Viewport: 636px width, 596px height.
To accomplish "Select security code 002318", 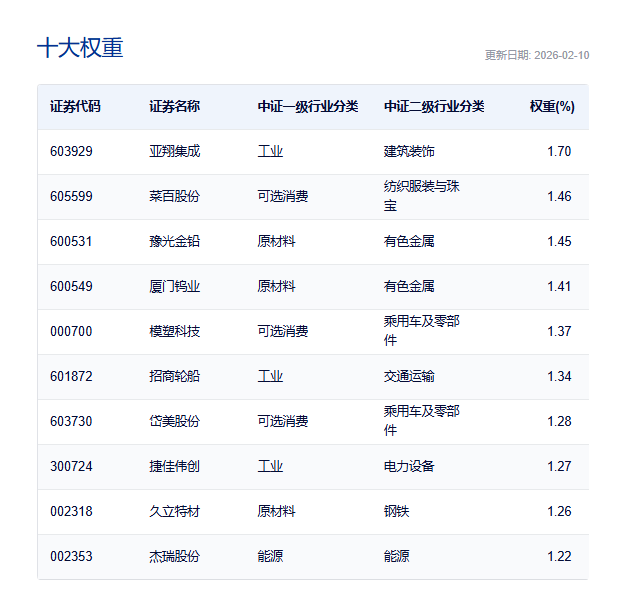I will pos(71,512).
